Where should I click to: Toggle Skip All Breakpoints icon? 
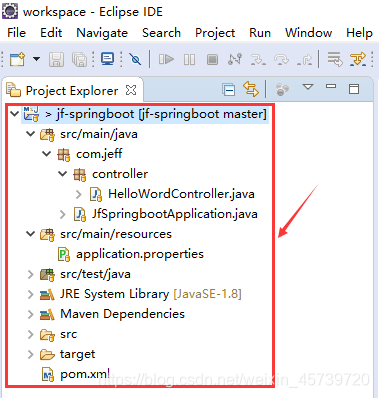click(x=135, y=59)
